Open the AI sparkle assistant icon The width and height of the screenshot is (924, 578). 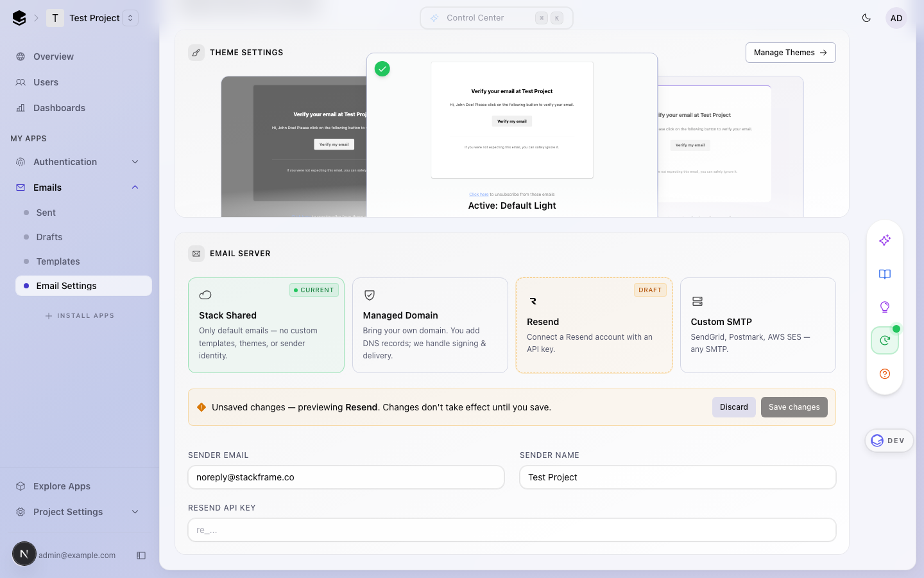(x=885, y=240)
